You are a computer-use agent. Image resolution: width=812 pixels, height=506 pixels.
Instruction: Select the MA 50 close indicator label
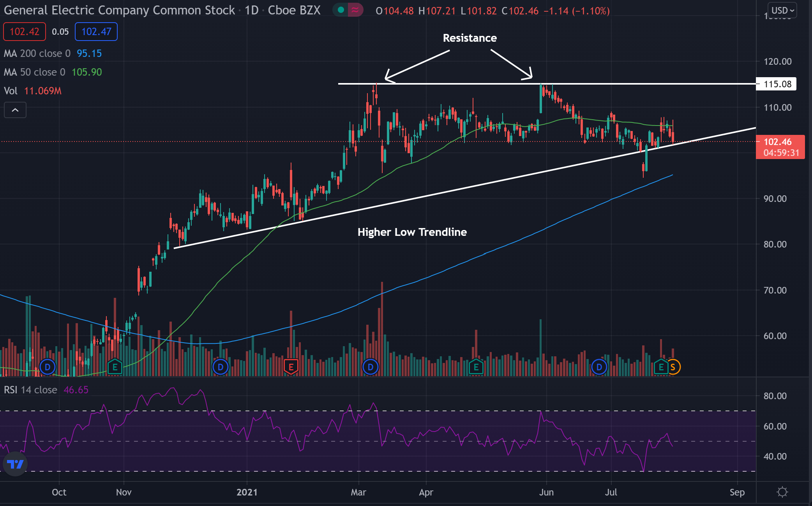(35, 72)
